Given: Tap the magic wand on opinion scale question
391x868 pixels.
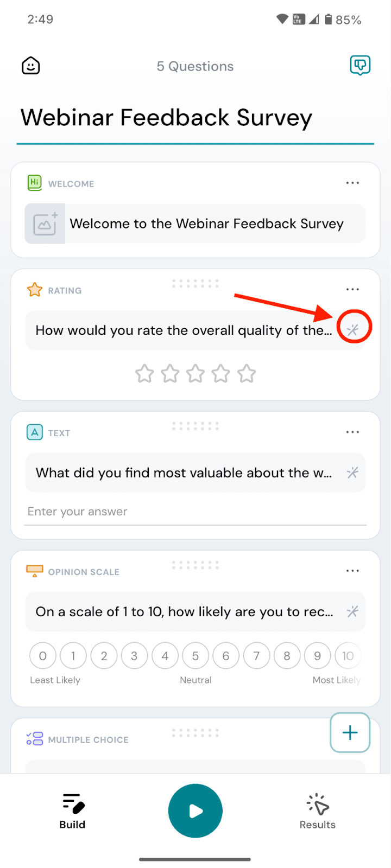Looking at the screenshot, I should 353,612.
